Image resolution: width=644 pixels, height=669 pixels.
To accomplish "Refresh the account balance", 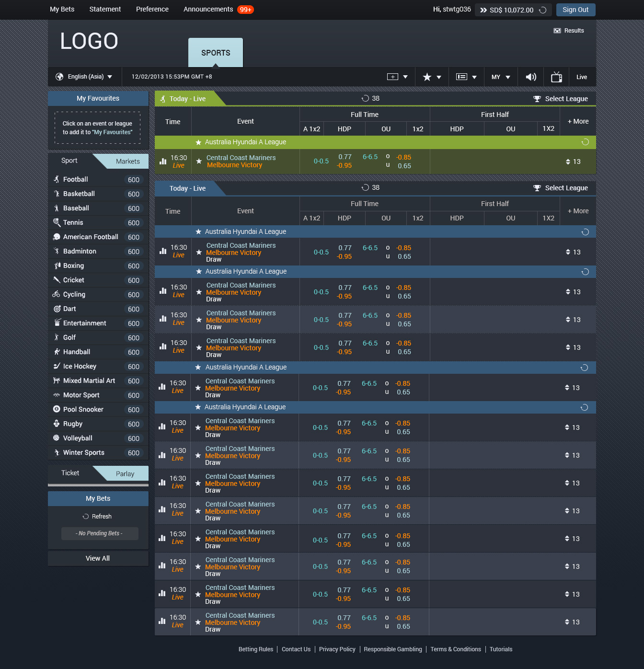I will 543,10.
